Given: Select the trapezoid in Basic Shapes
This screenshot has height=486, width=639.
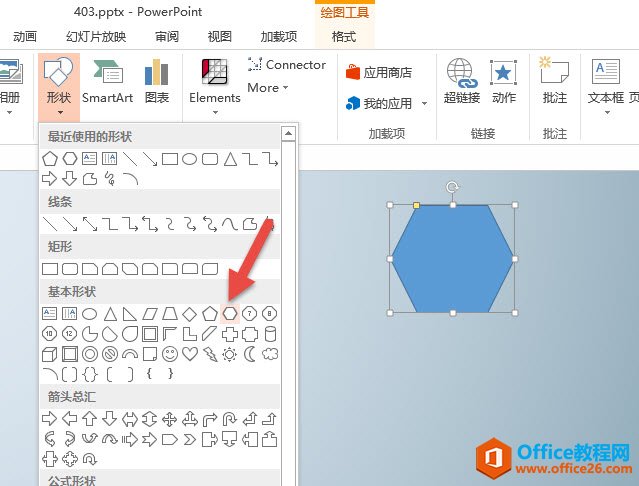Looking at the screenshot, I should point(170,314).
